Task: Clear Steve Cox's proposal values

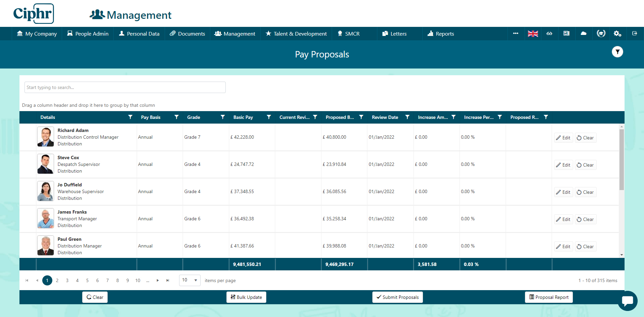Action: [585, 165]
